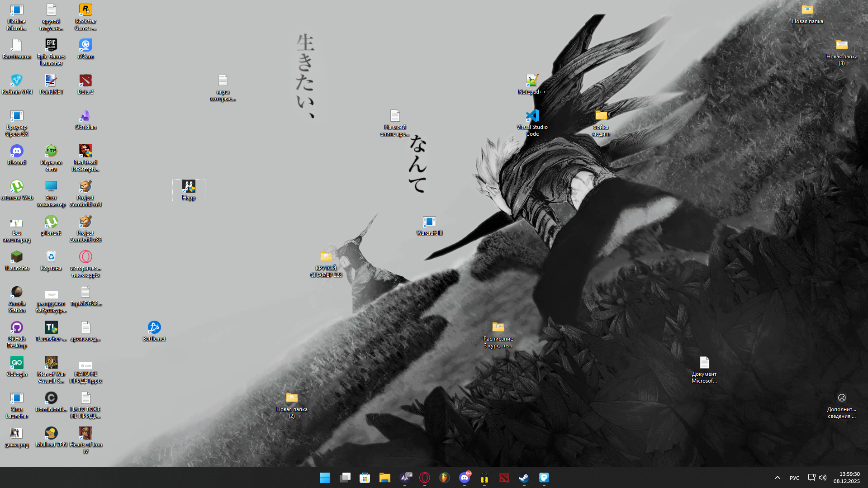Select the КРУТОЙ СПАМЕР 228 folder
The width and height of the screenshot is (868, 488).
[x=326, y=265]
